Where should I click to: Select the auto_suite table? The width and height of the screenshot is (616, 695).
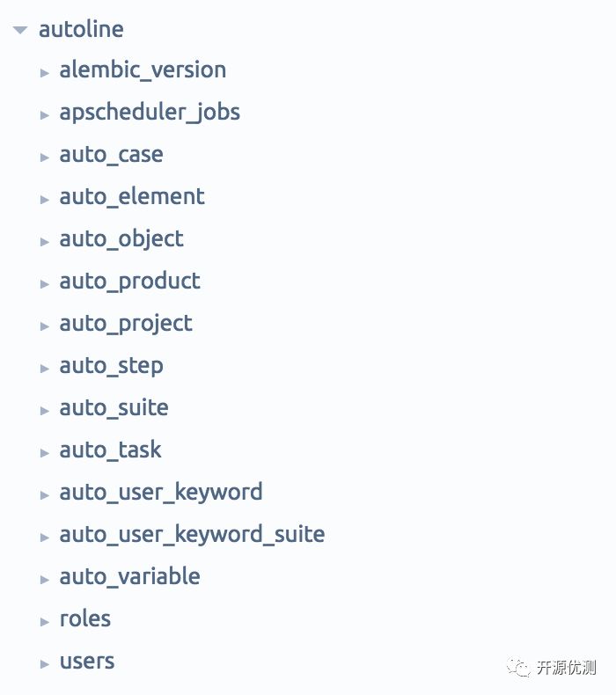tap(114, 408)
